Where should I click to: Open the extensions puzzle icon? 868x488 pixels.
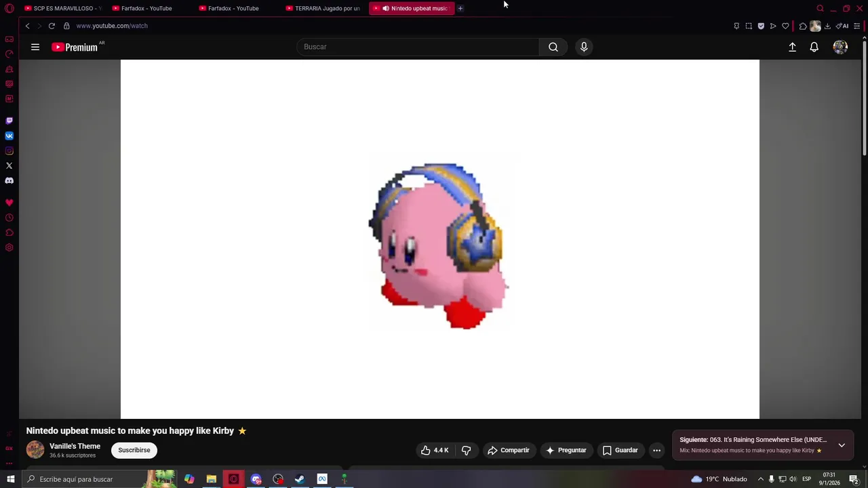803,26
